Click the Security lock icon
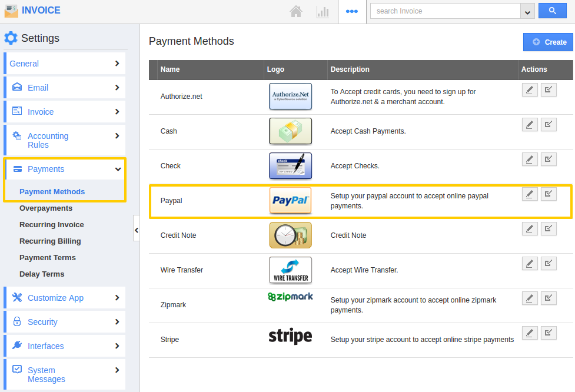 [x=17, y=321]
